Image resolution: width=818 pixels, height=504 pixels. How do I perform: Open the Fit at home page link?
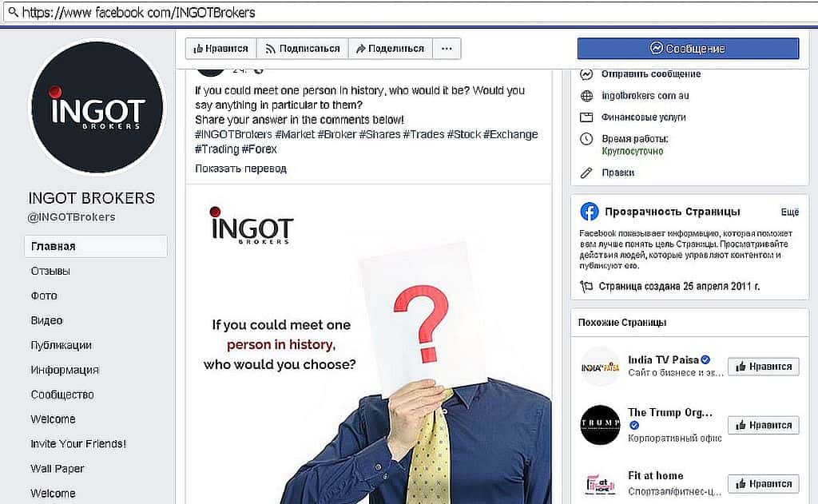(656, 476)
